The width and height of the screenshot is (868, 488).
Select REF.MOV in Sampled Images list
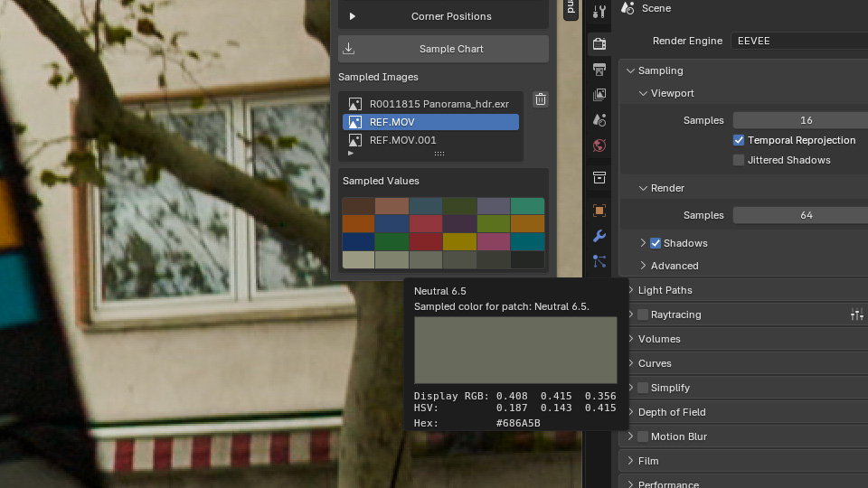pyautogui.click(x=430, y=122)
